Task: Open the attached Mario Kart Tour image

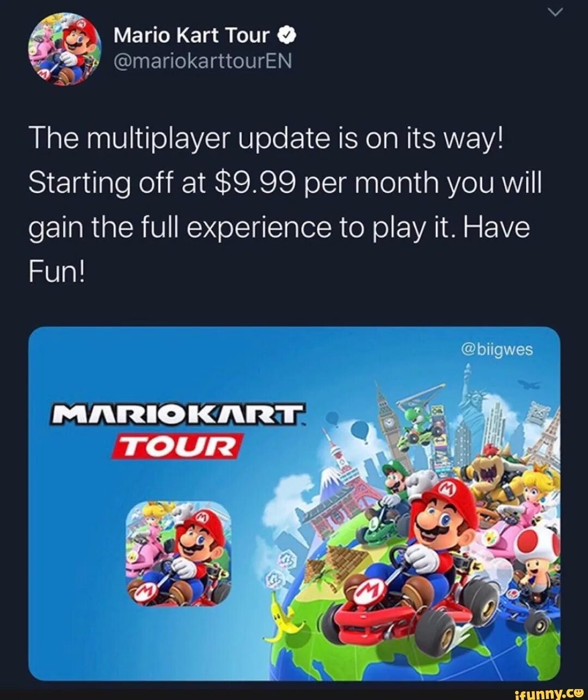Action: pos(294,503)
